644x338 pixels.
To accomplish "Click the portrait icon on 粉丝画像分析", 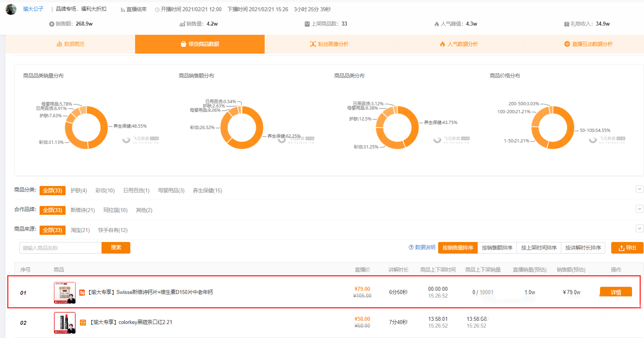I will (x=313, y=44).
